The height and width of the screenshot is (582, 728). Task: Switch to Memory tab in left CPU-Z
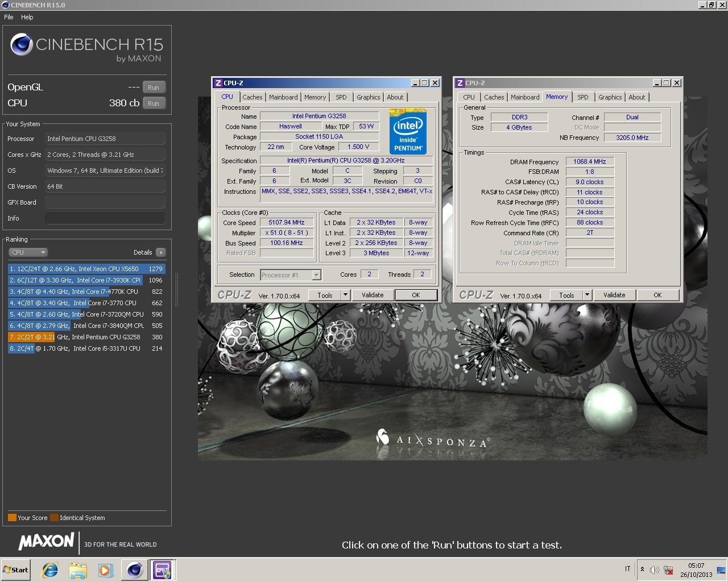tap(315, 97)
